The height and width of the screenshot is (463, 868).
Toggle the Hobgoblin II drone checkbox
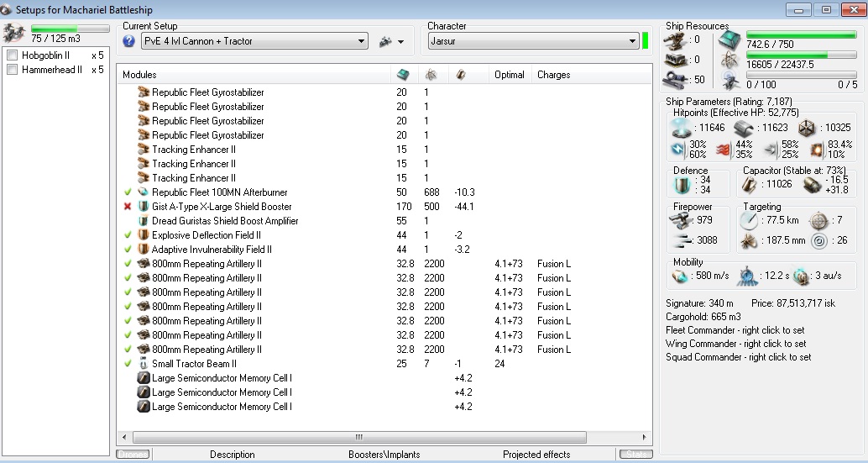point(13,55)
